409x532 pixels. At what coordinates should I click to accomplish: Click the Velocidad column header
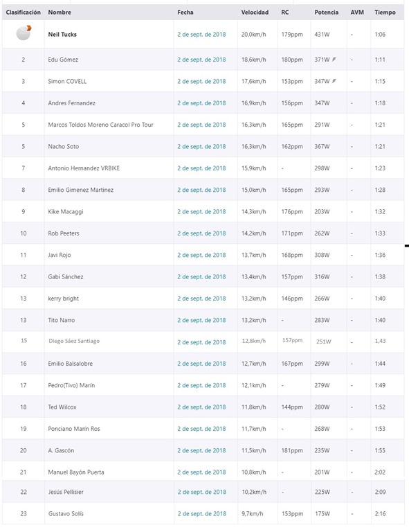click(x=255, y=12)
